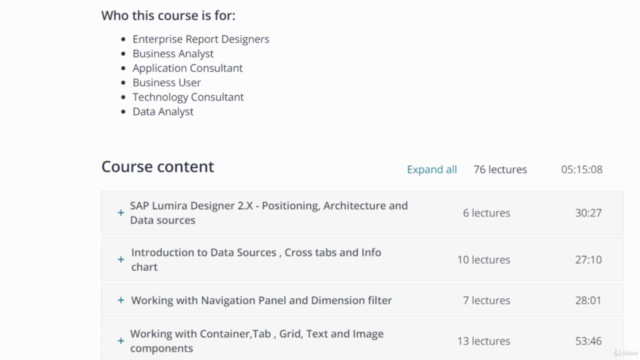
Task: Select Business Analyst list item
Action: (173, 53)
